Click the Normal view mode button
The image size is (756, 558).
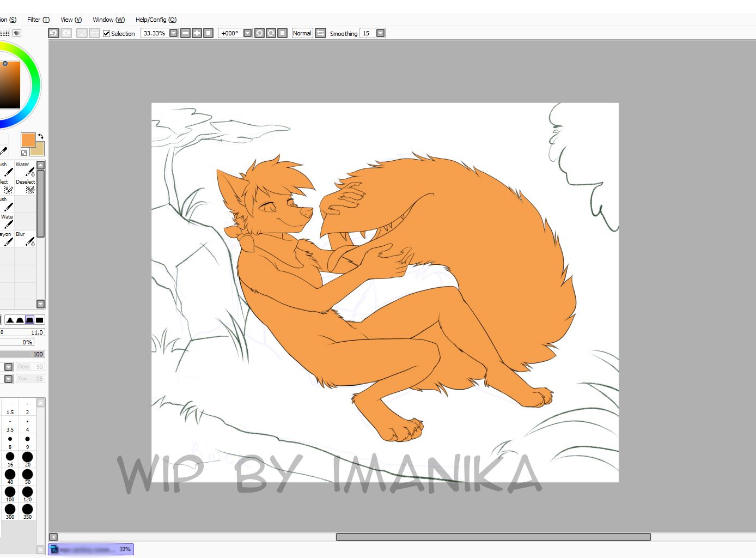click(302, 33)
